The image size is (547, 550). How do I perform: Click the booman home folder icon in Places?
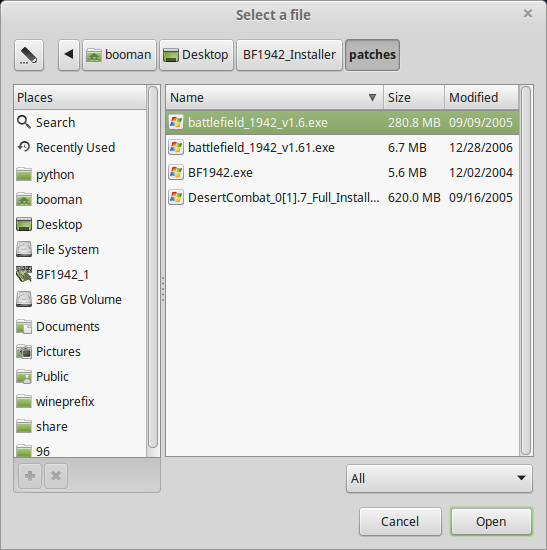(24, 199)
